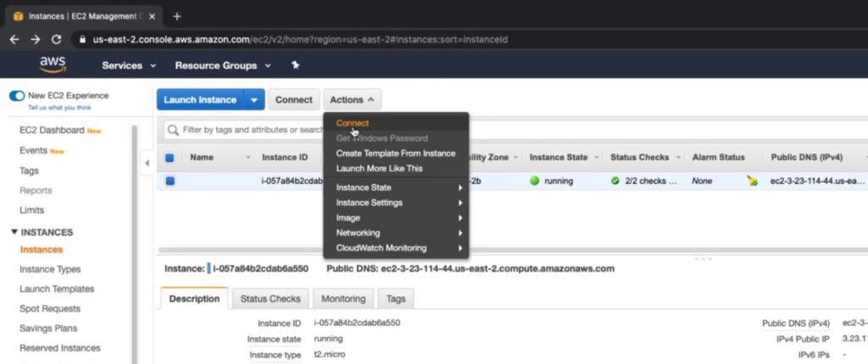The width and height of the screenshot is (868, 364).
Task: Open the Launch Instance dropdown arrow
Action: [x=254, y=100]
